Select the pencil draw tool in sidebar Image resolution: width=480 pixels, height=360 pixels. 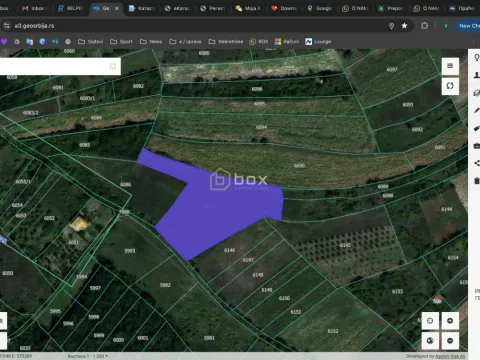click(477, 110)
